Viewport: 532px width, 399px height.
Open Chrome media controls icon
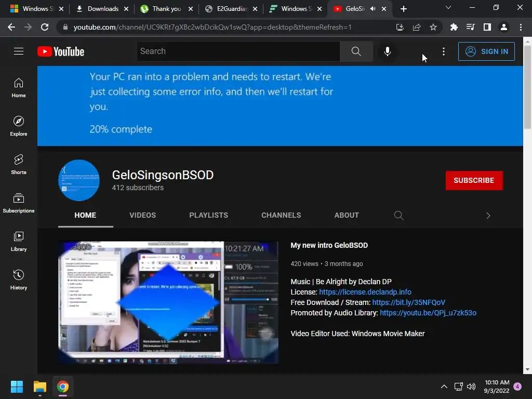[470, 27]
